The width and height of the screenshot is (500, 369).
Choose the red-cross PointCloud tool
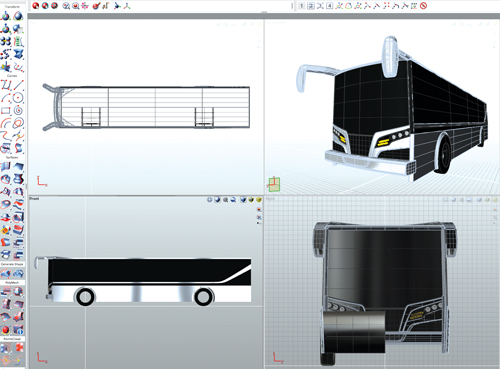[x=18, y=348]
